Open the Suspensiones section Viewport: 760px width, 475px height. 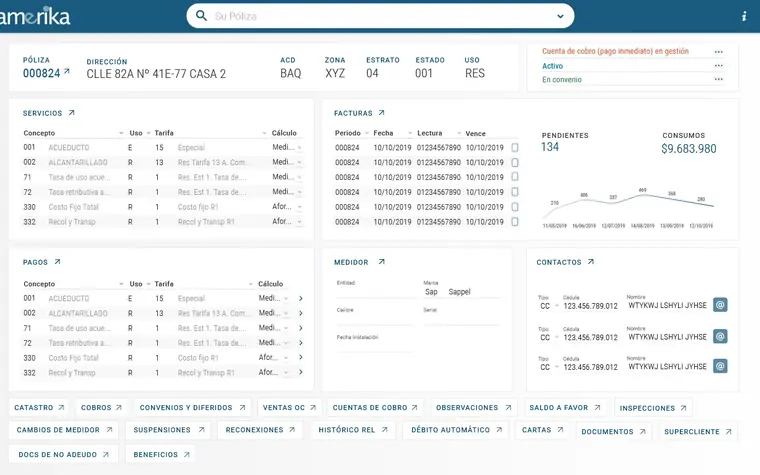click(168, 430)
